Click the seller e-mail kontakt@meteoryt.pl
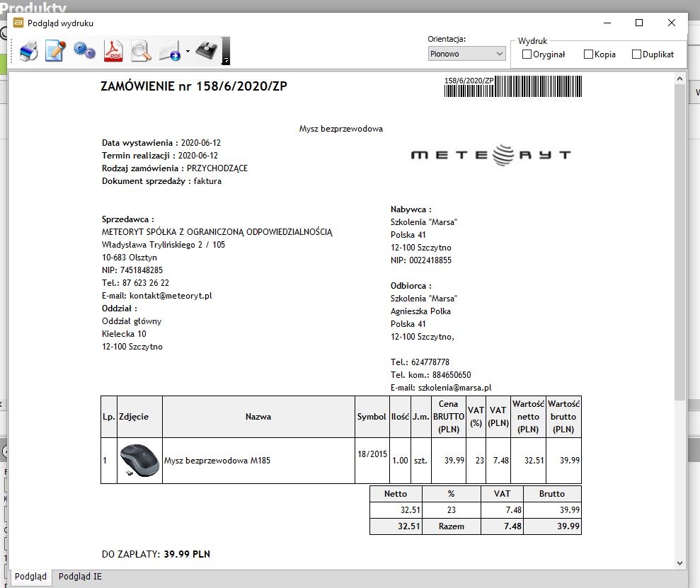The image size is (700, 588). (171, 296)
